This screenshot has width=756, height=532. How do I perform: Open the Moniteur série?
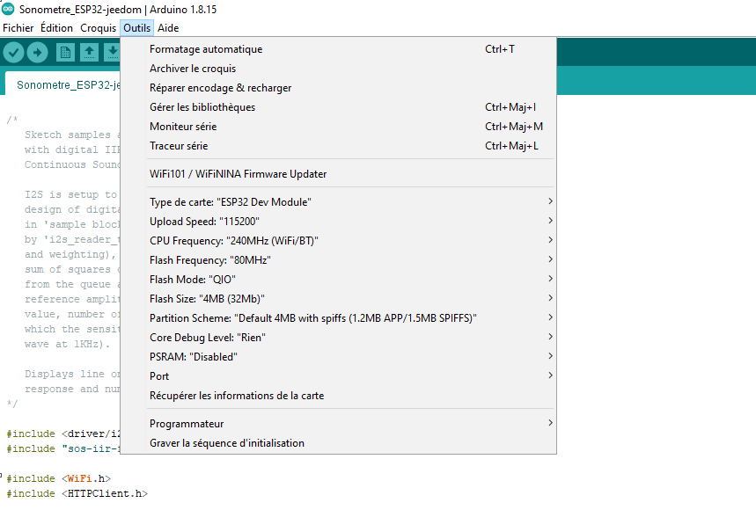coord(339,127)
